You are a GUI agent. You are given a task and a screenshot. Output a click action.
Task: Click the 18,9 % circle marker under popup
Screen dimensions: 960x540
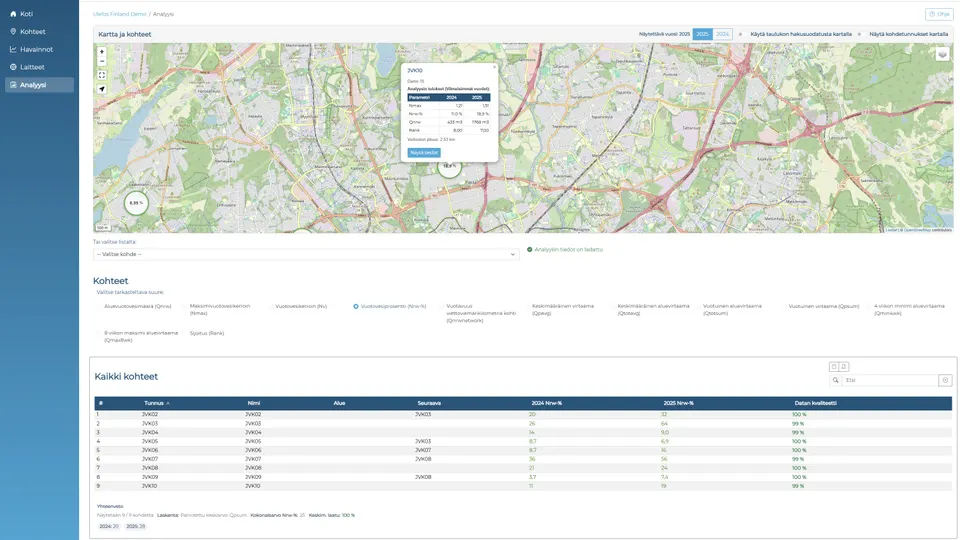(449, 168)
